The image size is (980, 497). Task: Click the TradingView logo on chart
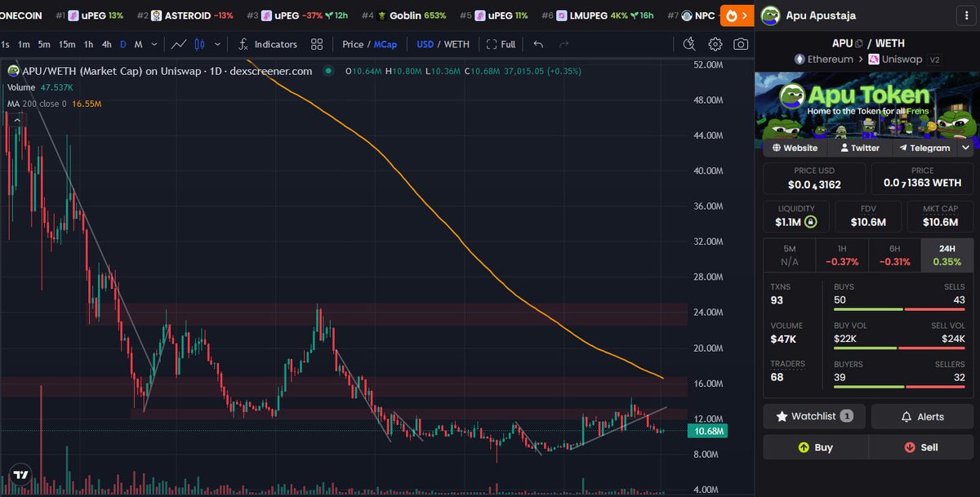click(20, 475)
